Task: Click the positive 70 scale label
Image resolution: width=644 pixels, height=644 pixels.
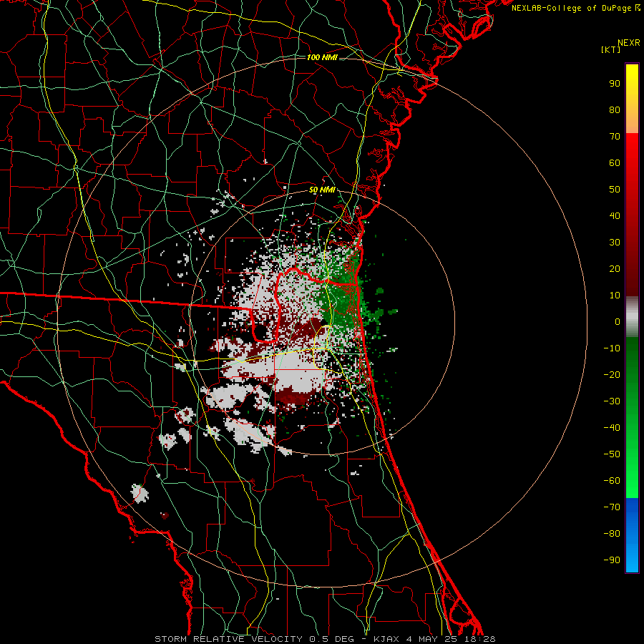Action: [x=615, y=137]
